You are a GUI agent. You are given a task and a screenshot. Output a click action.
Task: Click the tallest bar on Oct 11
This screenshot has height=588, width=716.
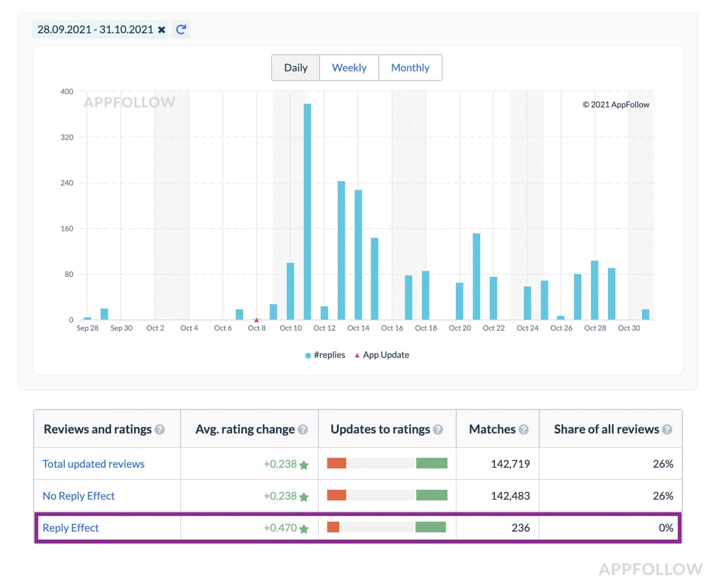coord(307,212)
